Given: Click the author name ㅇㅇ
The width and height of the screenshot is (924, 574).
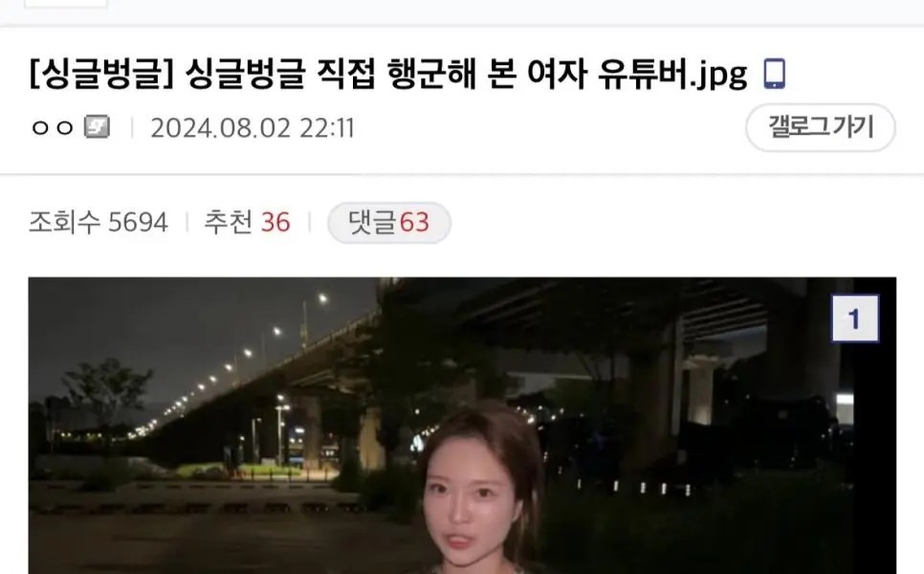Looking at the screenshot, I should pyautogui.click(x=53, y=128).
